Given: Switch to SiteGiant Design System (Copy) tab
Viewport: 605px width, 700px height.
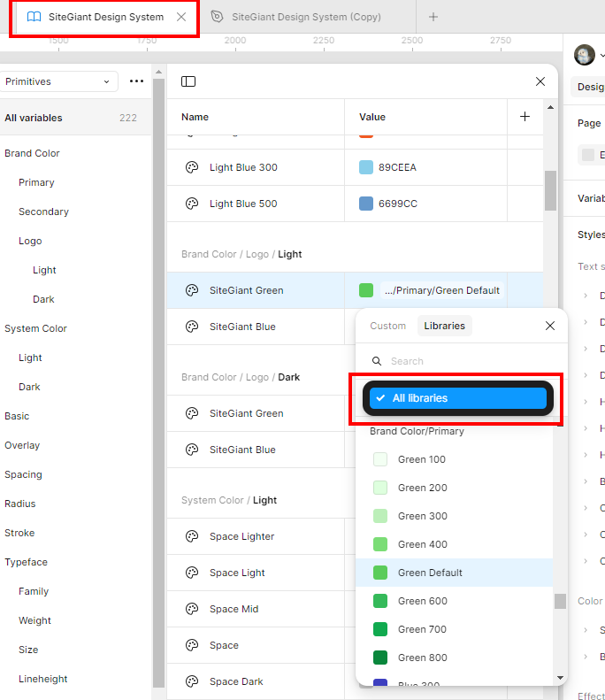Looking at the screenshot, I should pyautogui.click(x=306, y=17).
